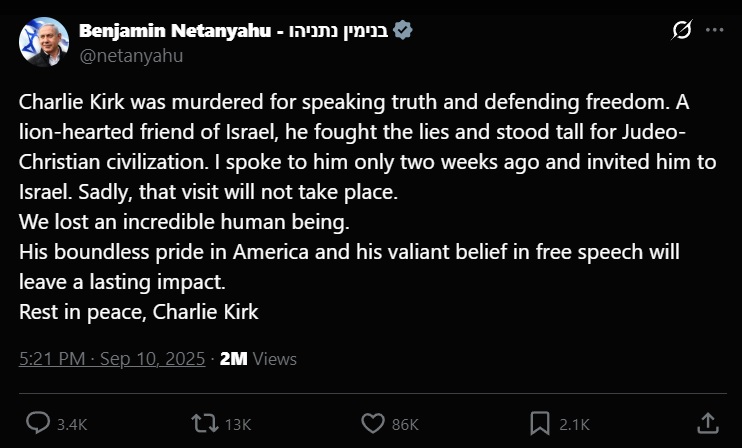The height and width of the screenshot is (448, 742).
Task: Open the @netanyahu handle link
Action: pyautogui.click(x=130, y=55)
